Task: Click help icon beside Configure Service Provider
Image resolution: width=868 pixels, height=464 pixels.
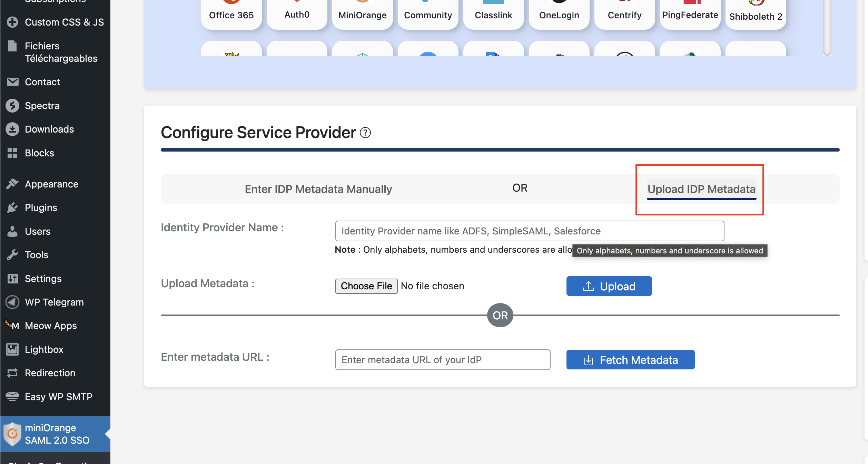Action: (365, 133)
